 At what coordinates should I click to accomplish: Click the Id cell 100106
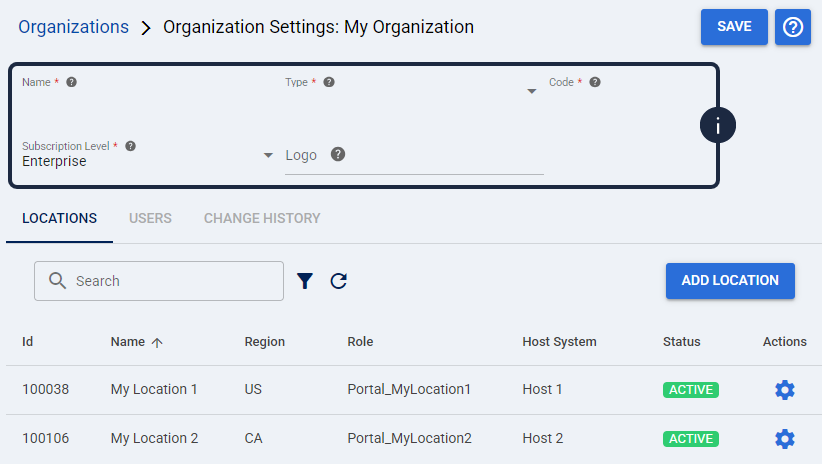pyautogui.click(x=46, y=438)
